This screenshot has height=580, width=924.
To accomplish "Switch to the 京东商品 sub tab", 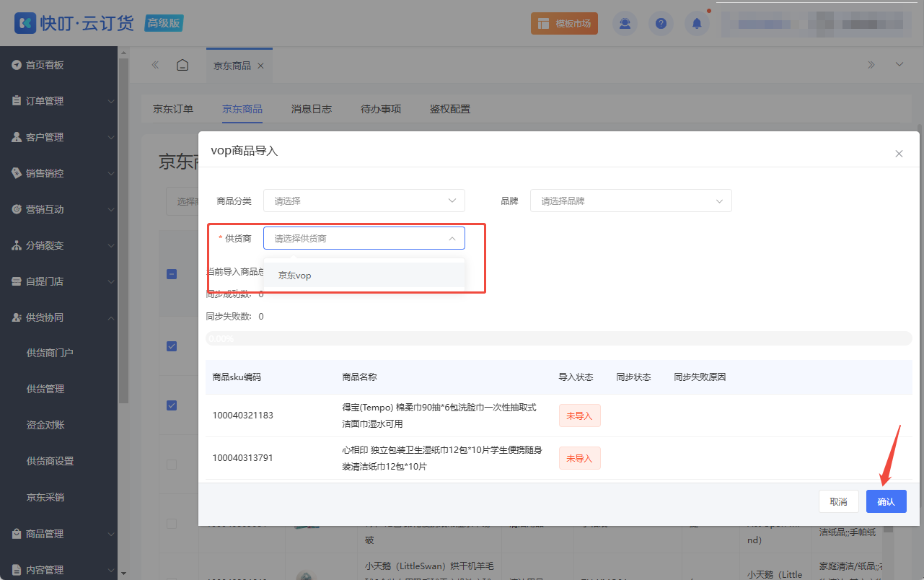I will pos(242,110).
